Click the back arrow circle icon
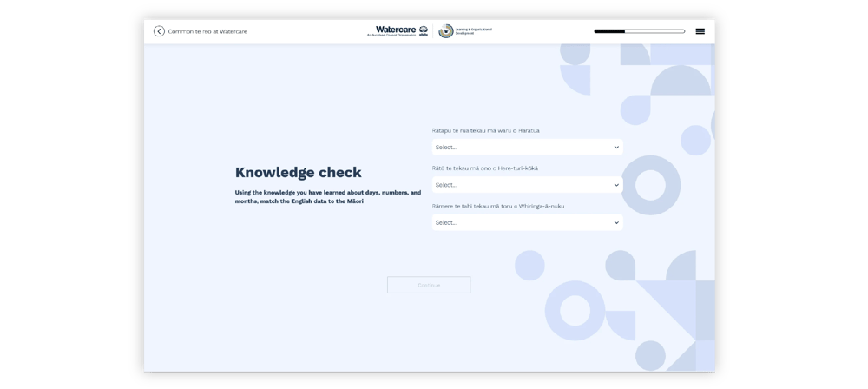Screen dimensions: 868x389 159,31
